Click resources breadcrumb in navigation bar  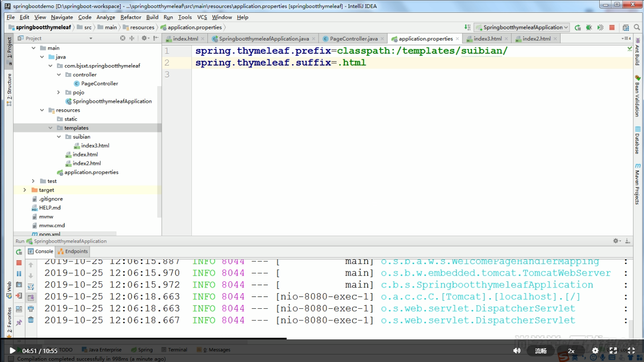click(139, 27)
